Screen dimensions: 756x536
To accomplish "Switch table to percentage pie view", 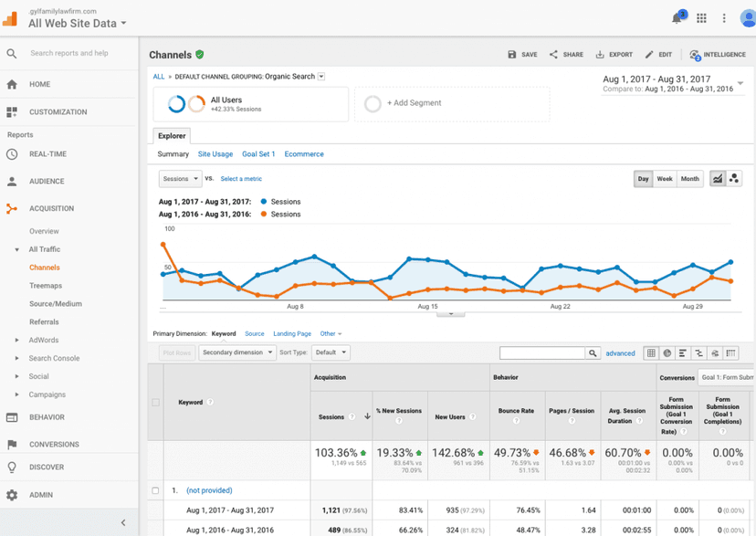I will tap(667, 352).
